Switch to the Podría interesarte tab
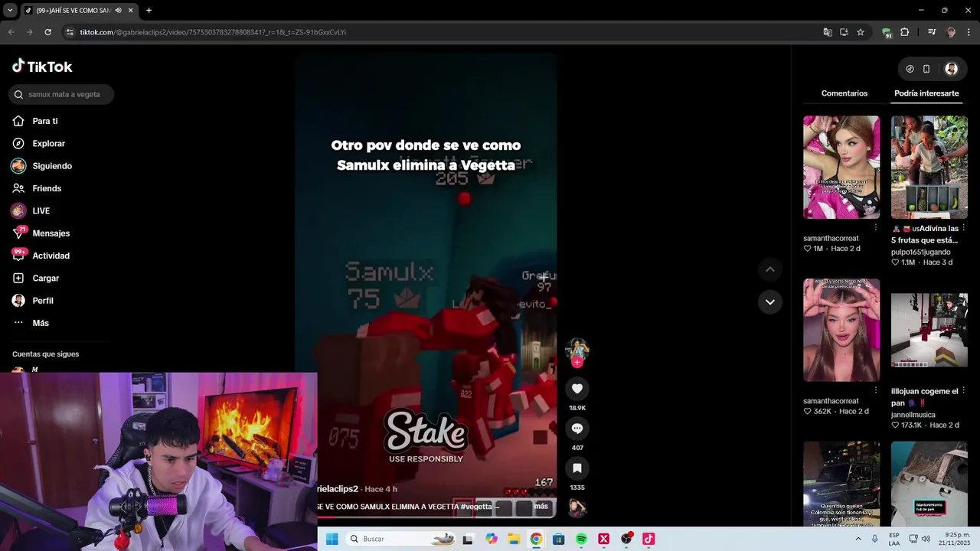 pos(926,93)
